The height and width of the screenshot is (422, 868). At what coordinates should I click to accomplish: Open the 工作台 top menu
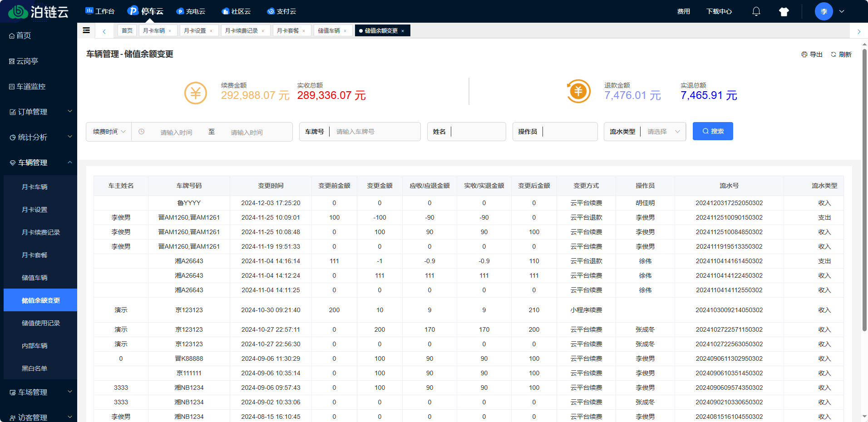click(100, 11)
